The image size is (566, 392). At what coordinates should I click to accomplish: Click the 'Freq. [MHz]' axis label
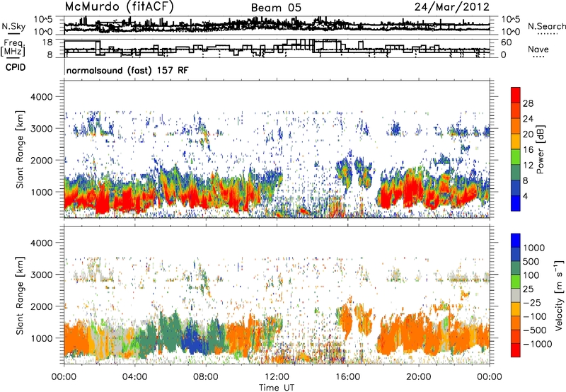[x=13, y=47]
